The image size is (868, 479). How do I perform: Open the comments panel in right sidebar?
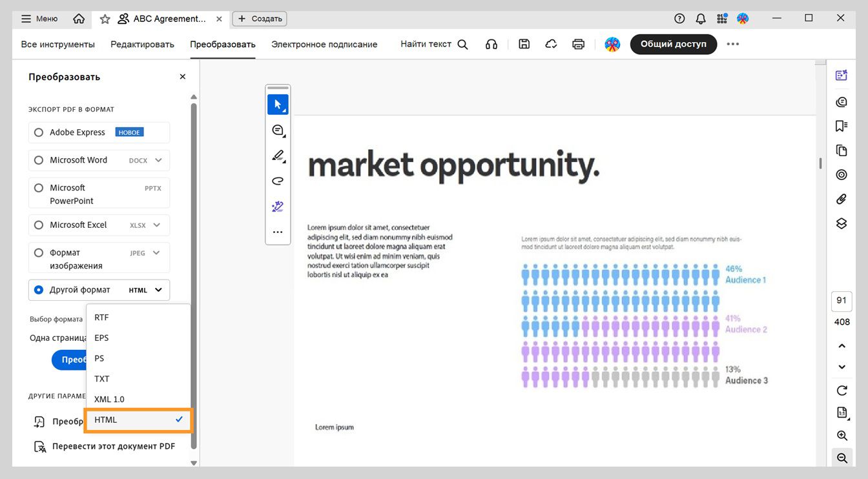(841, 102)
